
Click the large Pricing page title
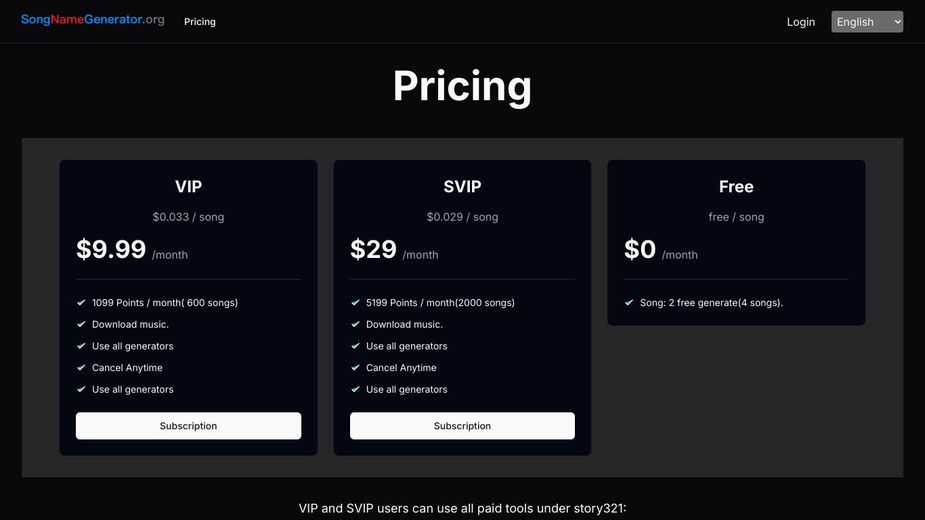pos(462,86)
